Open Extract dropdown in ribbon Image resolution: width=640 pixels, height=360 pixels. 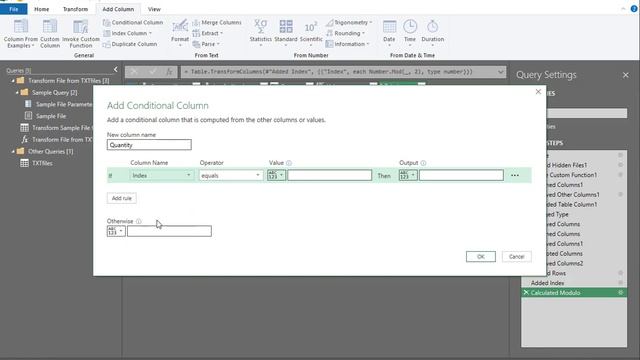coord(207,33)
